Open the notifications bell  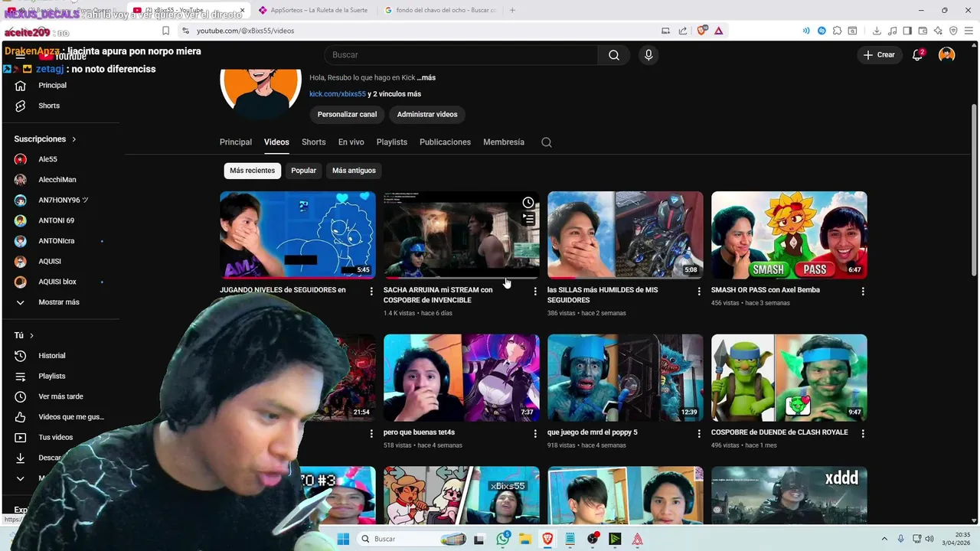coord(917,55)
